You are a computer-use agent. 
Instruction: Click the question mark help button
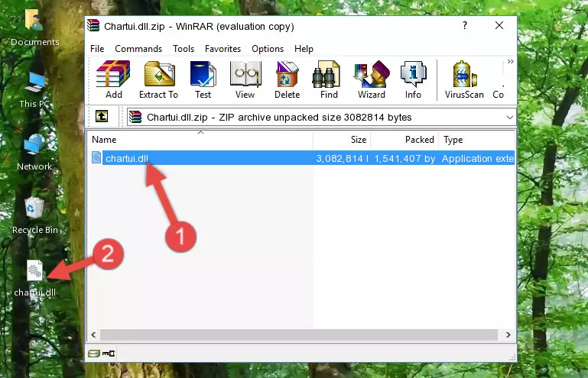pyautogui.click(x=465, y=25)
